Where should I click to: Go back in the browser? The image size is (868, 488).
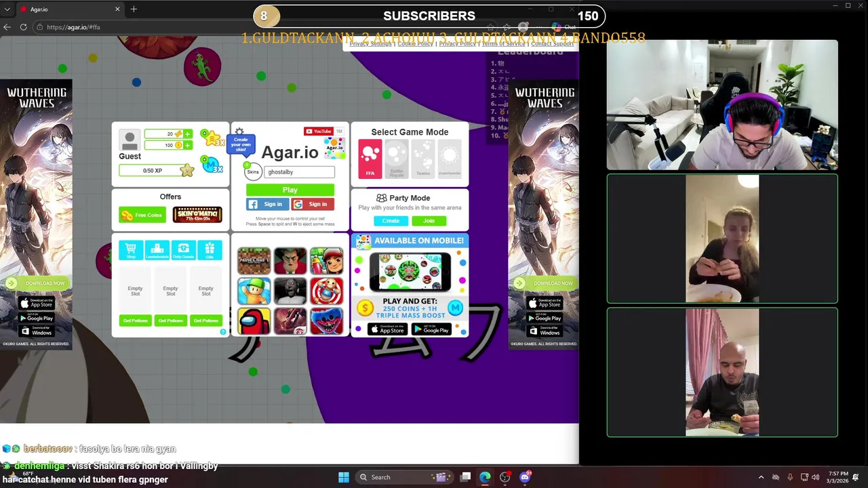tap(7, 27)
